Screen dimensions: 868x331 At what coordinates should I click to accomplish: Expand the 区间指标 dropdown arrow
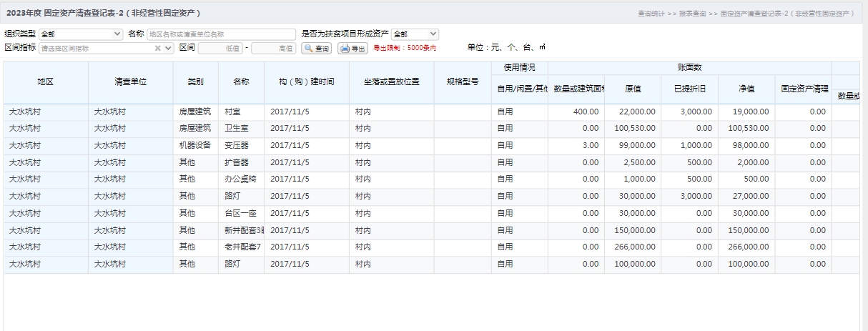[169, 48]
